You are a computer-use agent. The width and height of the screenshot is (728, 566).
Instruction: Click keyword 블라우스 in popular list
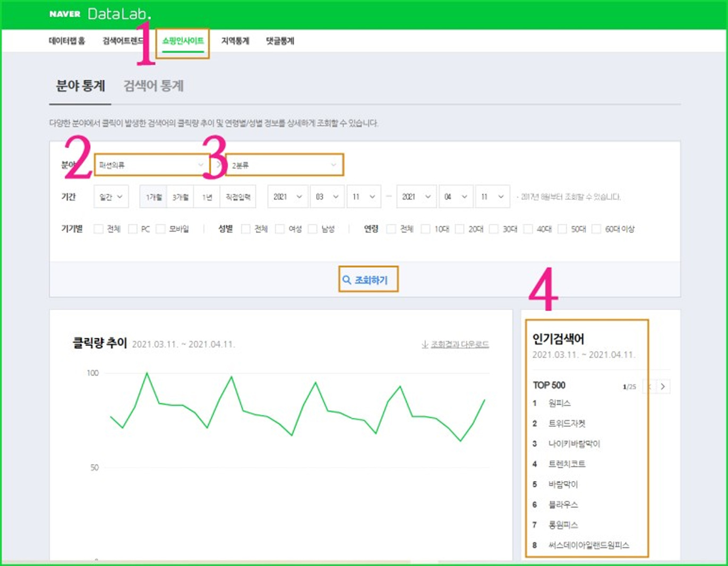563,504
